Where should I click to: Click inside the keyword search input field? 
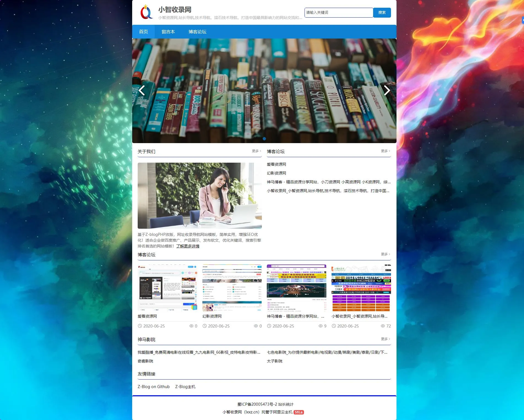coord(338,12)
